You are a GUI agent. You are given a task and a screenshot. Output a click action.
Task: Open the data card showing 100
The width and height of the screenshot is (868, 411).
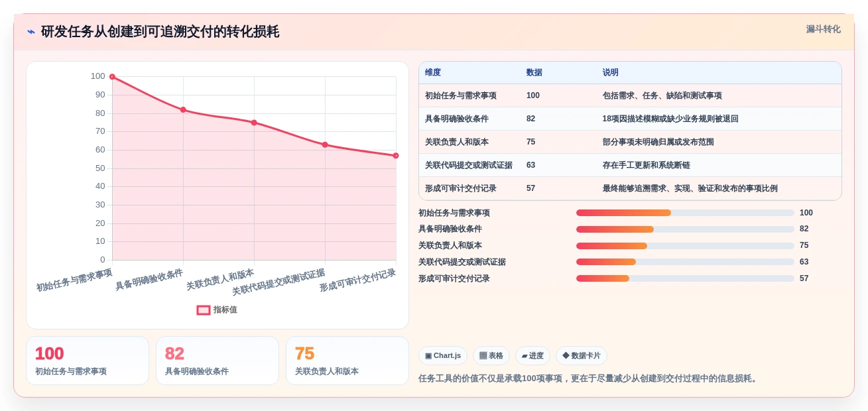[88, 361]
